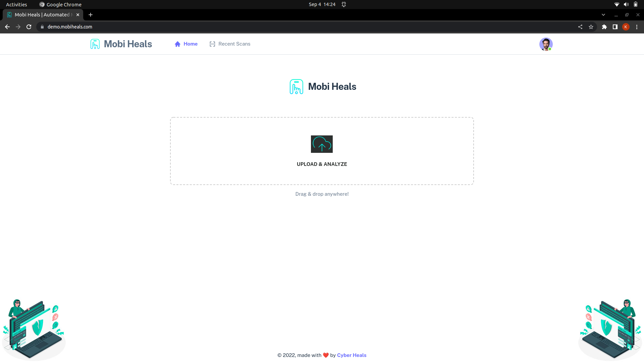Click the Home house icon

click(178, 44)
